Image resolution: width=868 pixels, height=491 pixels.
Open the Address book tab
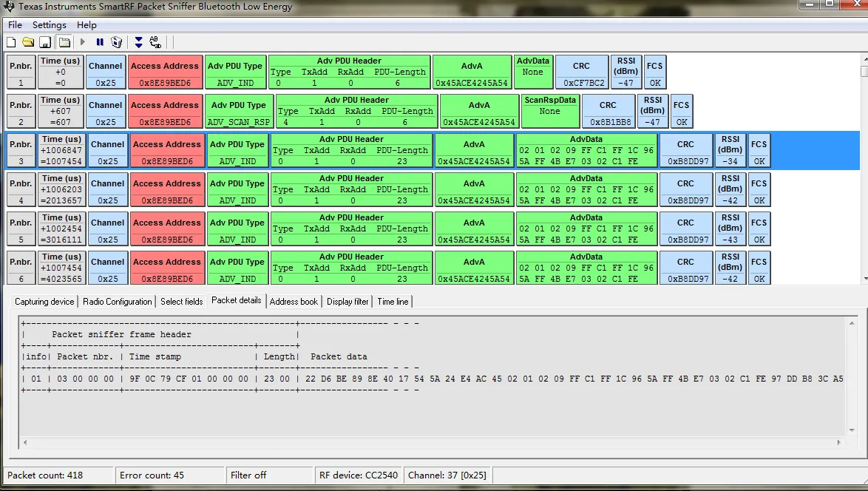tap(294, 302)
